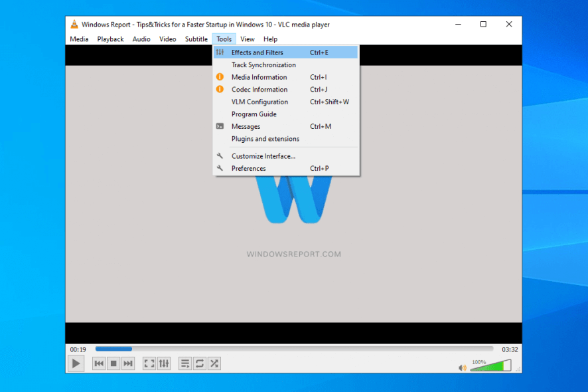Open the Messages window entry
This screenshot has width=588, height=392.
click(x=286, y=126)
